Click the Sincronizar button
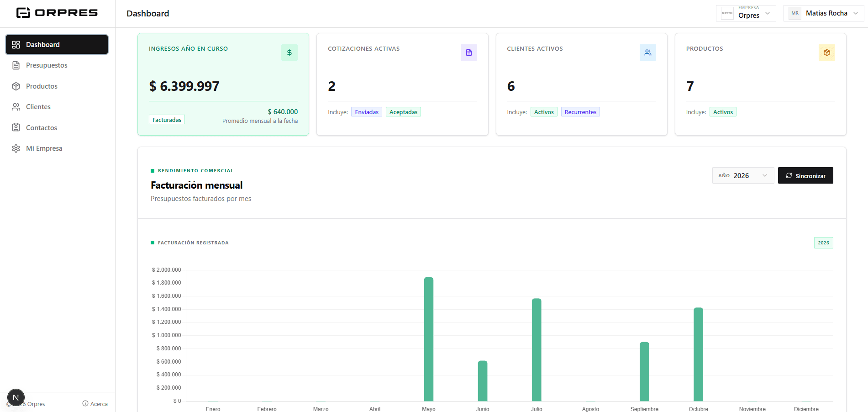The width and height of the screenshot is (868, 412). pyautogui.click(x=805, y=176)
